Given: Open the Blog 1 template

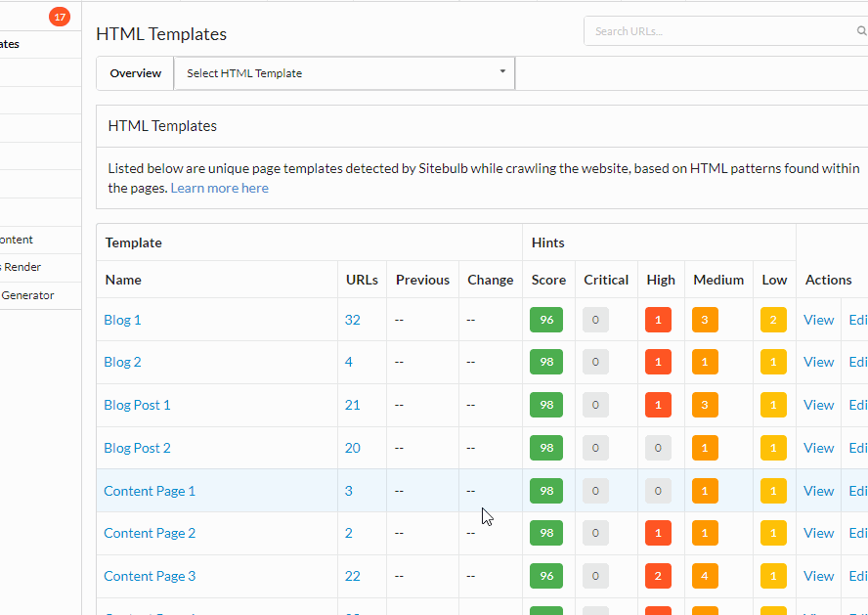Looking at the screenshot, I should point(122,320).
